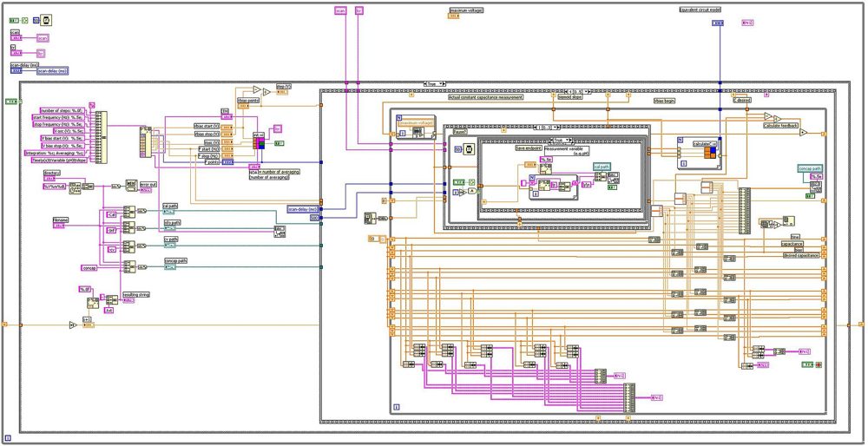Click 'Actual constant capacitance measurement' label
868x446 pixels.
(486, 97)
